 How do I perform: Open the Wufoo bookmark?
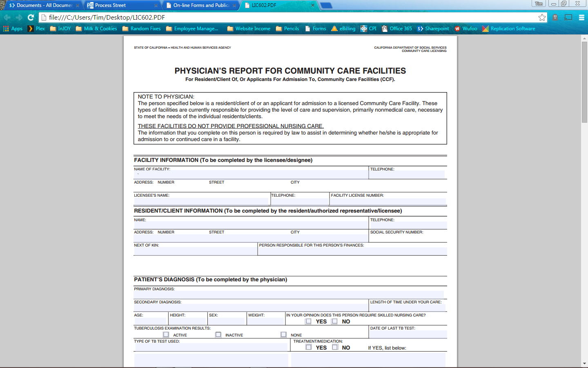point(466,29)
